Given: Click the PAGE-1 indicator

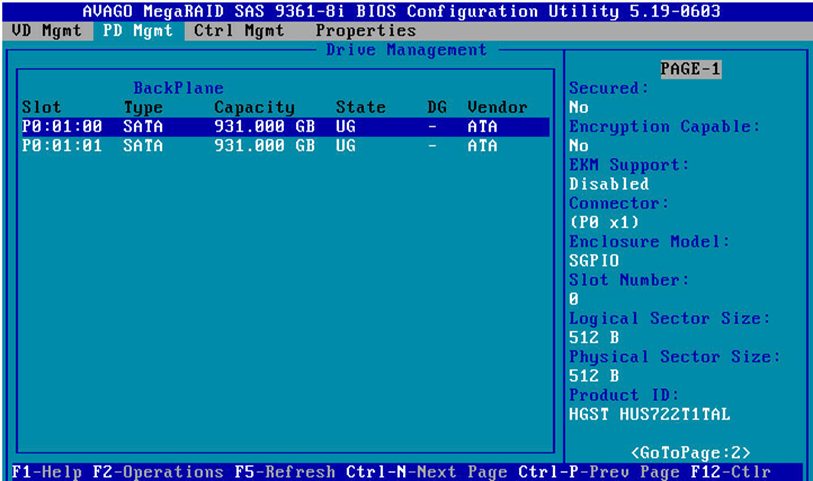Looking at the screenshot, I should click(x=690, y=68).
